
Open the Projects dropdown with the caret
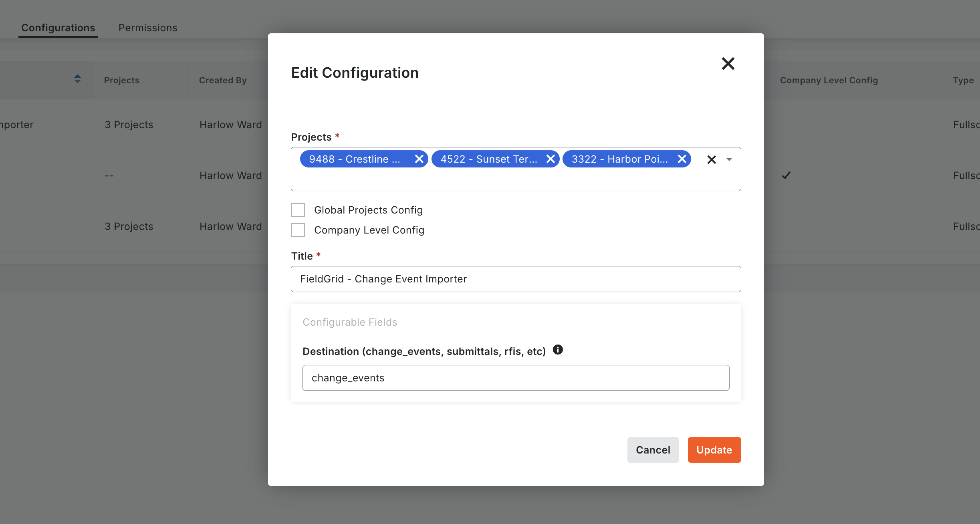point(729,159)
